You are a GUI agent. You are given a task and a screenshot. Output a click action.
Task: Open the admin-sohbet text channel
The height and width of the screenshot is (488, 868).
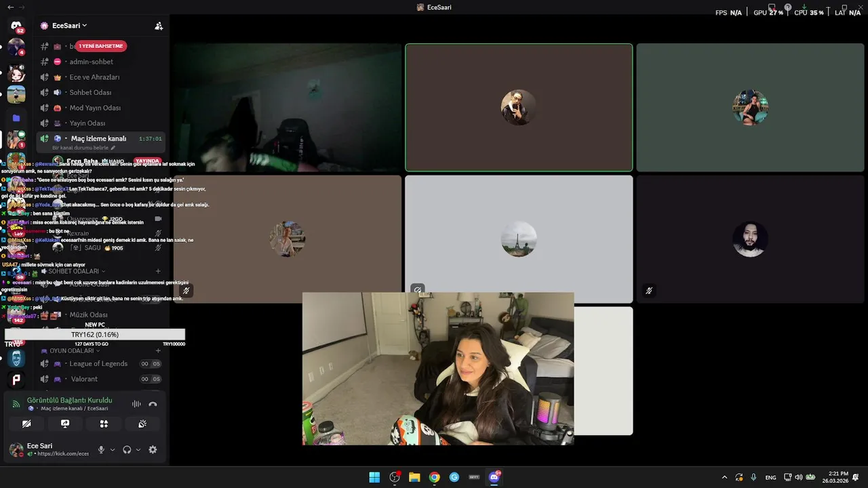tap(102, 62)
